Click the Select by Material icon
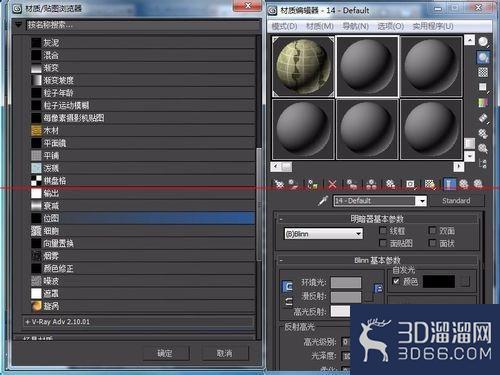 click(x=483, y=148)
